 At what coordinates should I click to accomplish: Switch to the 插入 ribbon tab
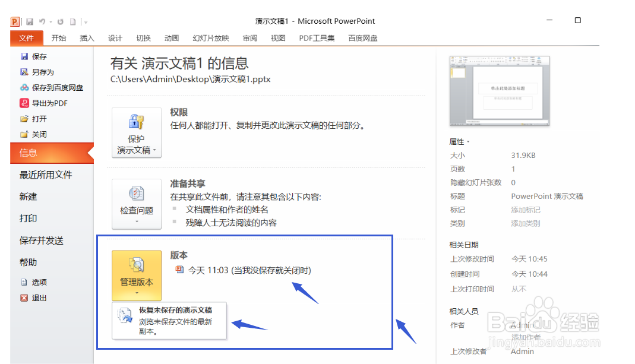(x=87, y=38)
